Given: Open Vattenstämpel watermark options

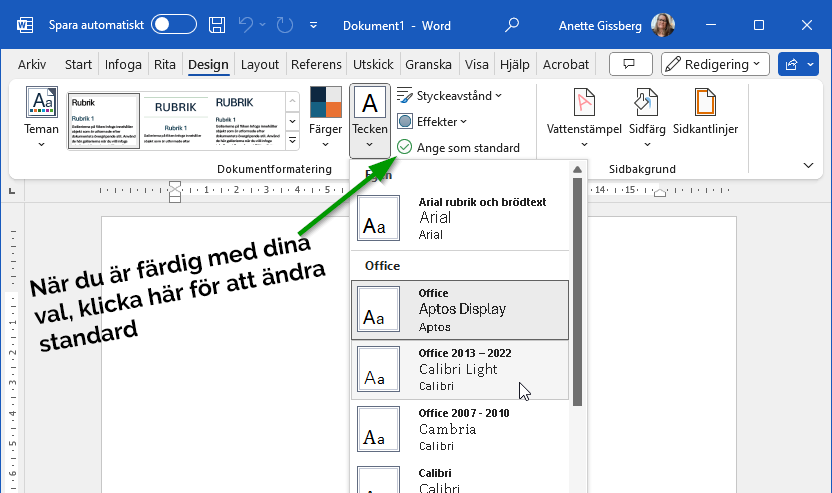Looking at the screenshot, I should point(584,118).
